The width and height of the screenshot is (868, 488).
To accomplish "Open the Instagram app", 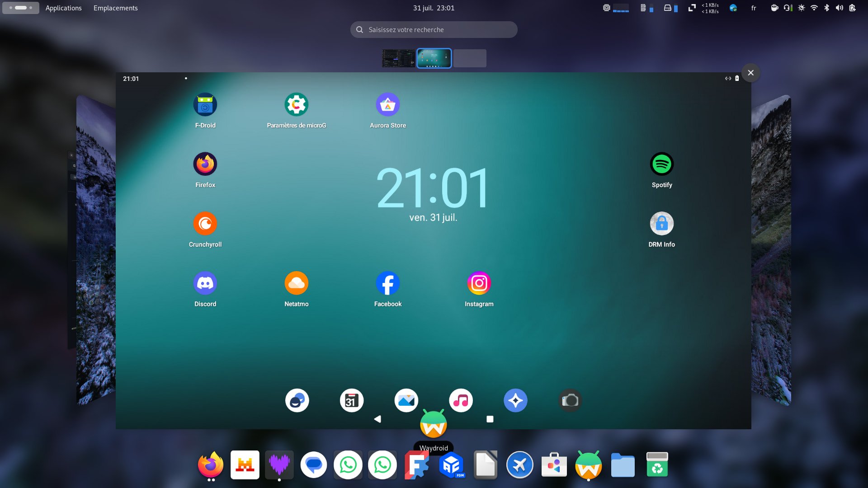I will tap(479, 283).
